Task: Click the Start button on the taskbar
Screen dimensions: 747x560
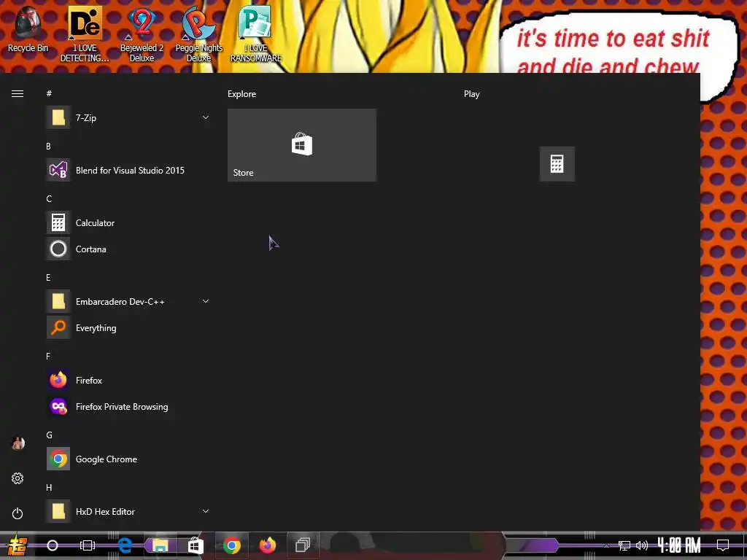Action: point(18,545)
